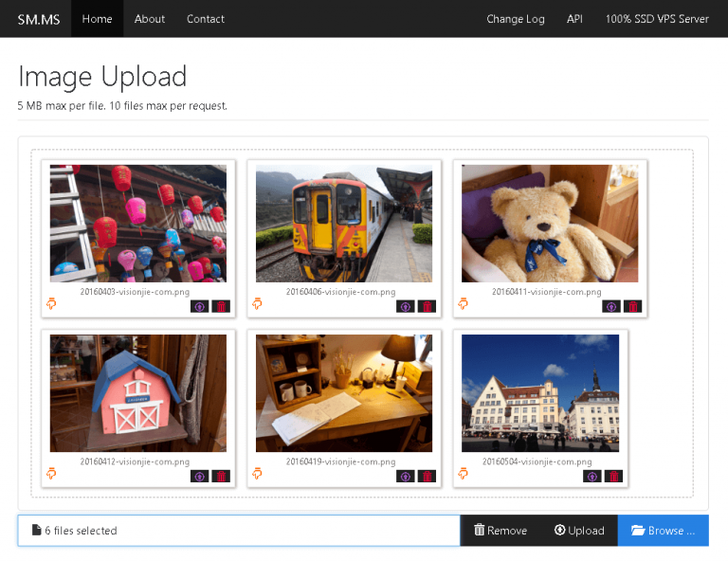Select the pink barn mailbox thumbnail
Image resolution: width=728 pixels, height=561 pixels.
click(x=138, y=393)
